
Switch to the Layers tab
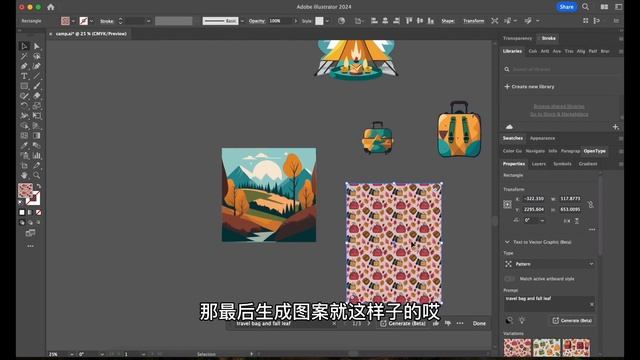pos(539,164)
